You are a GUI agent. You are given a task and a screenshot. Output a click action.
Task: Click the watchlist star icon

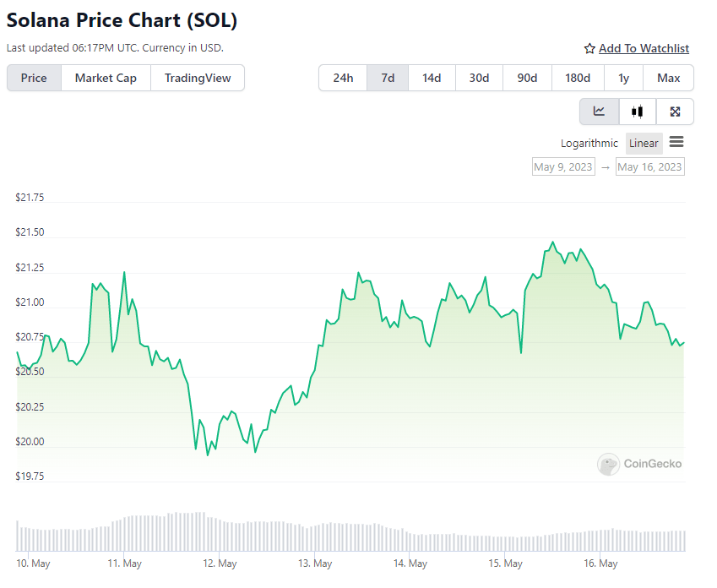pos(589,48)
